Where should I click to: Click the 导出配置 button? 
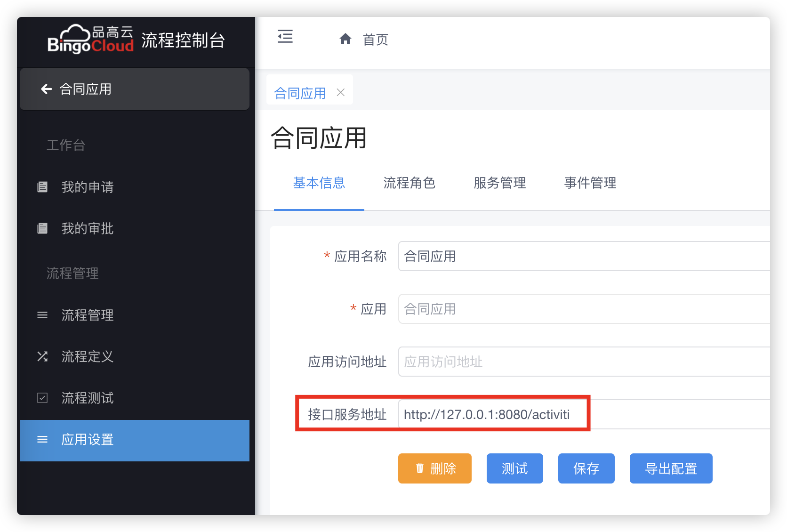(x=671, y=468)
